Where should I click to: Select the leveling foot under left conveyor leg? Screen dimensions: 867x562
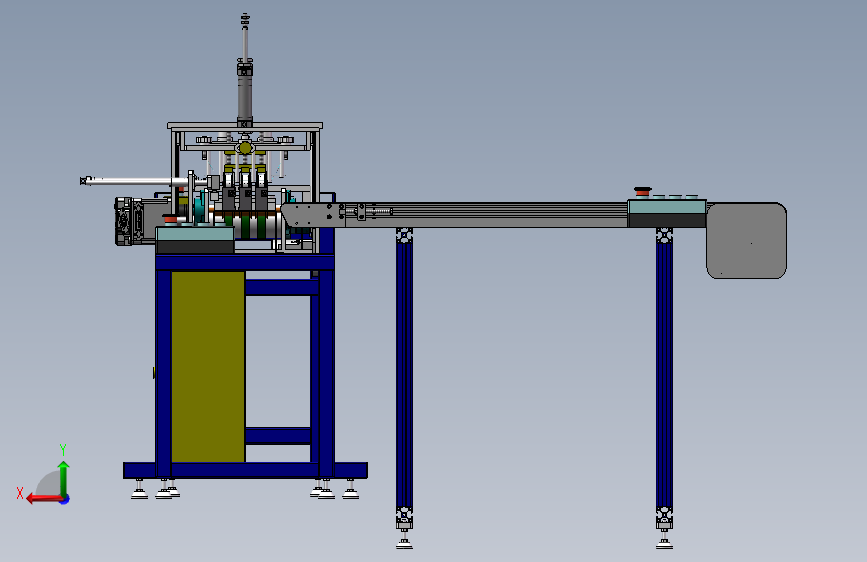[405, 539]
